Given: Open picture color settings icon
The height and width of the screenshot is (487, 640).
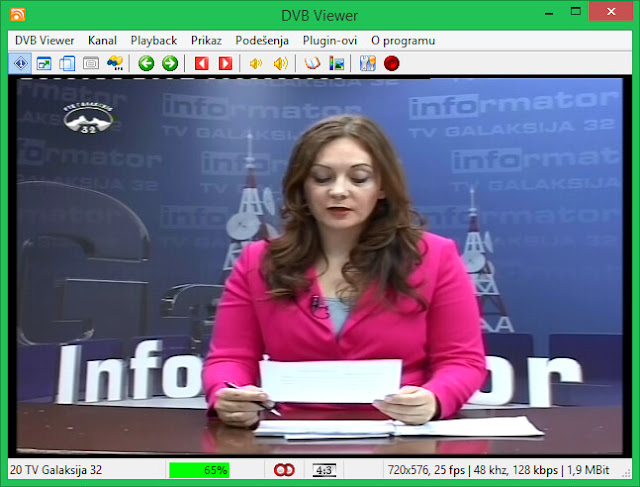Looking at the screenshot, I should pyautogui.click(x=337, y=63).
